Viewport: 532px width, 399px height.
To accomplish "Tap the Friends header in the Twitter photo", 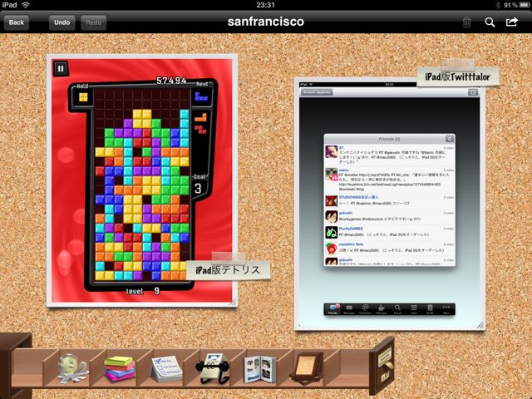I will [390, 139].
